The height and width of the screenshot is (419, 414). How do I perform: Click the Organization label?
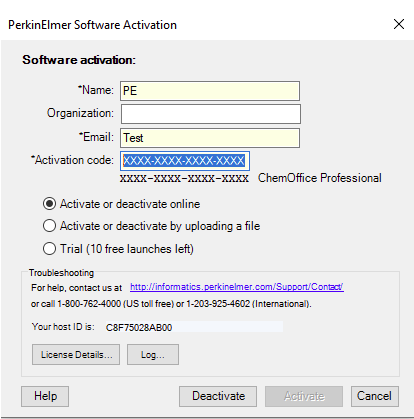(80, 113)
